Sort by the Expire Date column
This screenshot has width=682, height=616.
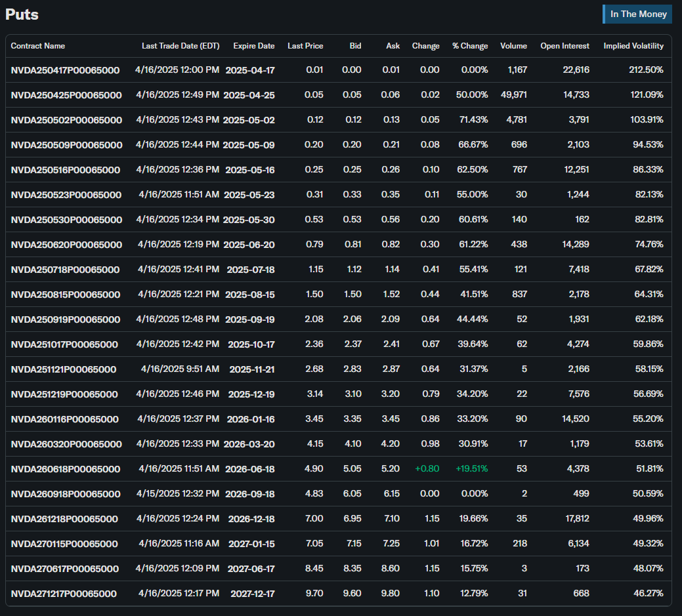coord(253,46)
